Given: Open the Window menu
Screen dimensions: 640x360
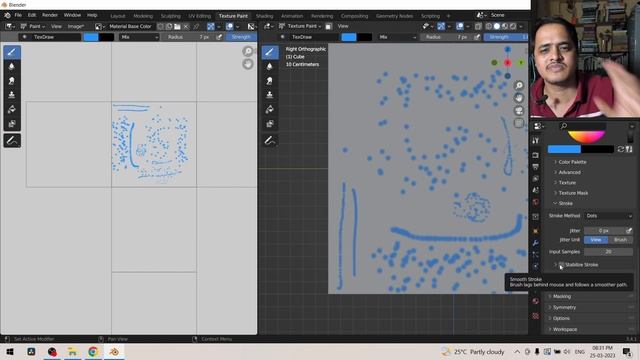Looking at the screenshot, I should click(72, 15).
